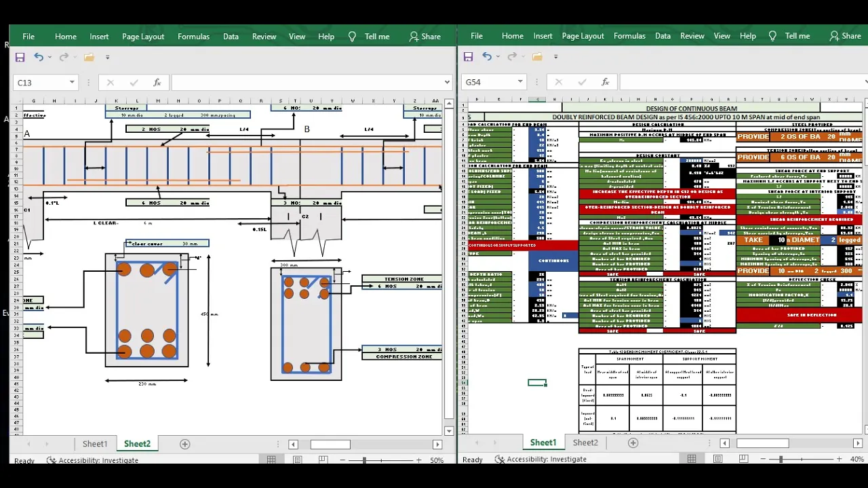Open Customize Quick Access Toolbar in right window
This screenshot has height=488, width=868.
coord(555,57)
